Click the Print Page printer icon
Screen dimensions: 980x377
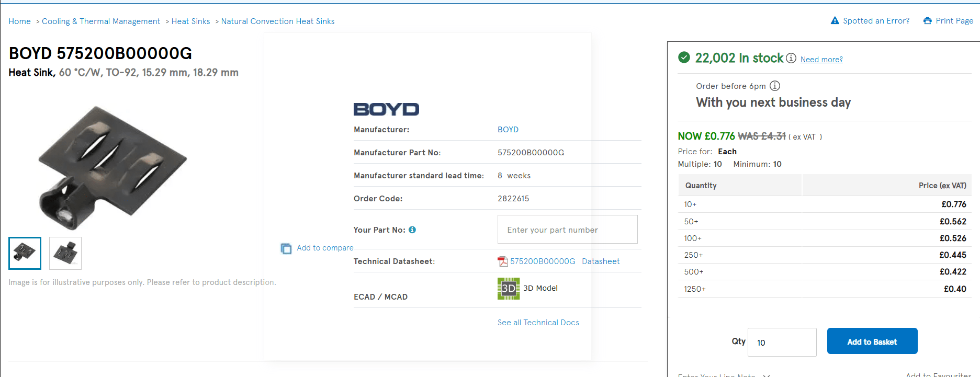[928, 21]
